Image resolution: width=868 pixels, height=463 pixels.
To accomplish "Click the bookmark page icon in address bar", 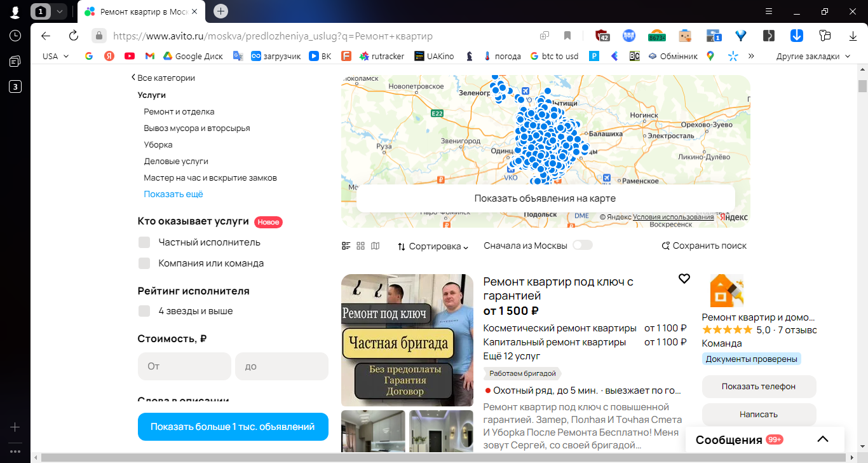I will click(x=567, y=36).
